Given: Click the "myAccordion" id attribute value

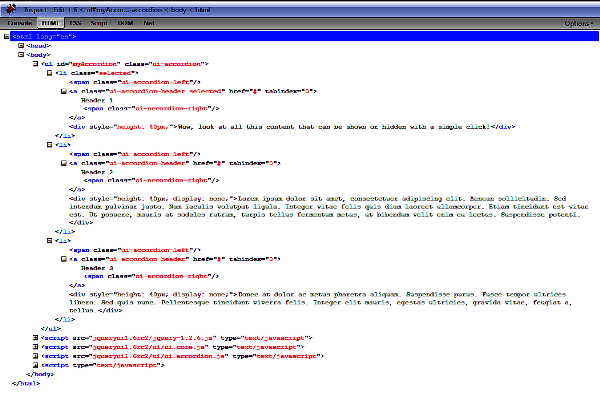Looking at the screenshot, I should pos(95,64).
